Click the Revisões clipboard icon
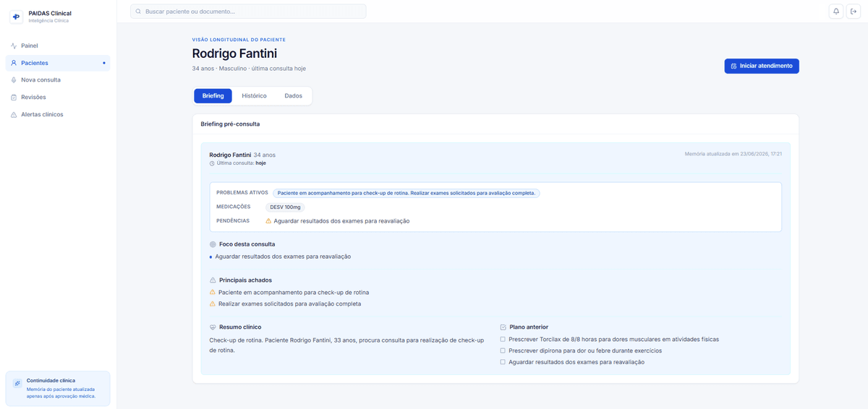 click(x=14, y=98)
